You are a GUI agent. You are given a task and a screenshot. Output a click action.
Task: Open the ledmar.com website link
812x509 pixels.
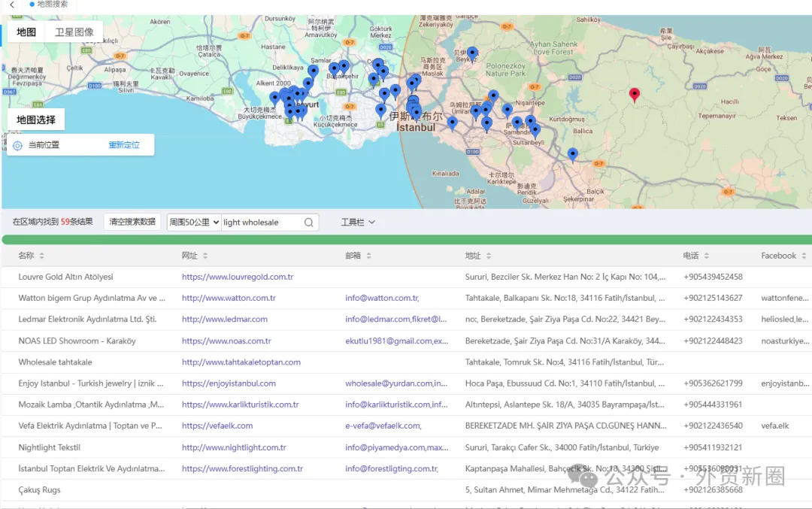pos(224,320)
